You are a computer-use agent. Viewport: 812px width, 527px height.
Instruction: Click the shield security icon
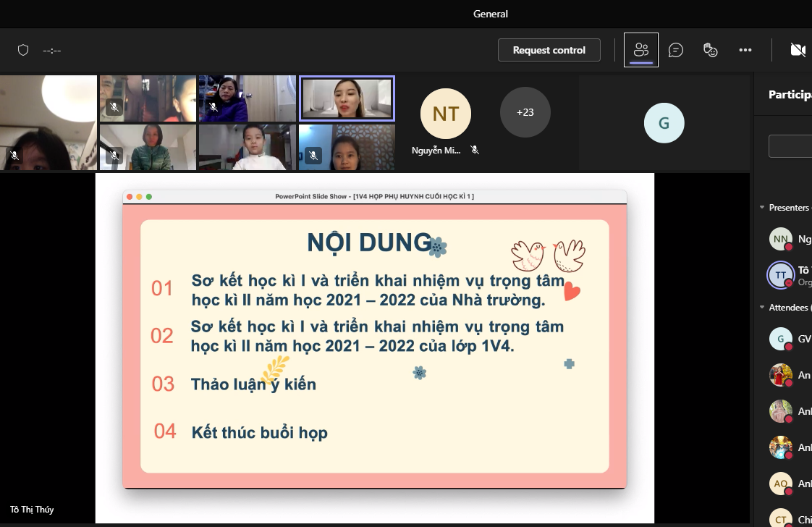23,50
